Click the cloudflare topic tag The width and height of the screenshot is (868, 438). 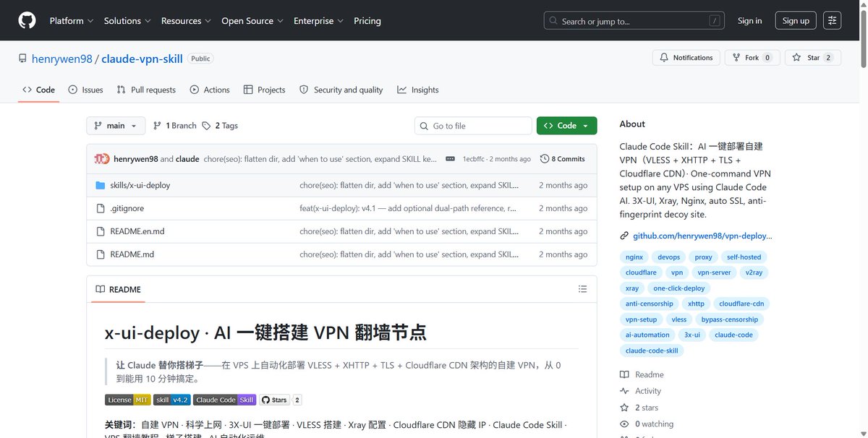coord(641,272)
